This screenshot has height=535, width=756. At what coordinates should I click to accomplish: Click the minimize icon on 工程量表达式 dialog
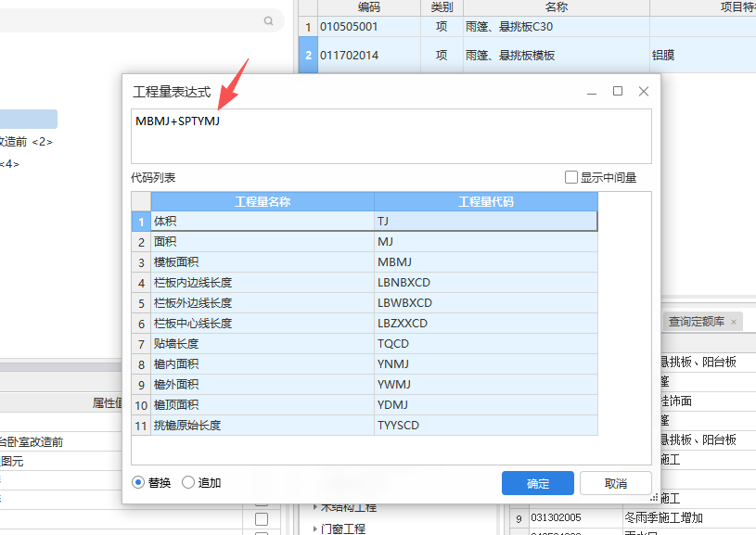coord(592,91)
